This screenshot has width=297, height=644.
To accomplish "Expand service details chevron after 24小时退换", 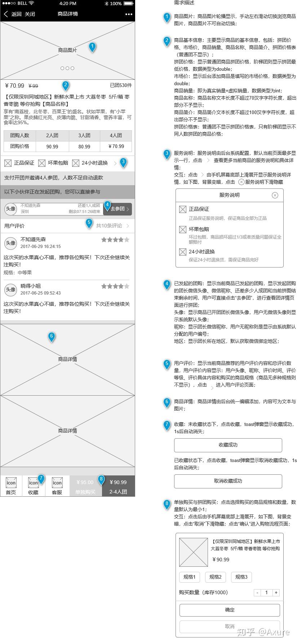I will pyautogui.click(x=115, y=164).
